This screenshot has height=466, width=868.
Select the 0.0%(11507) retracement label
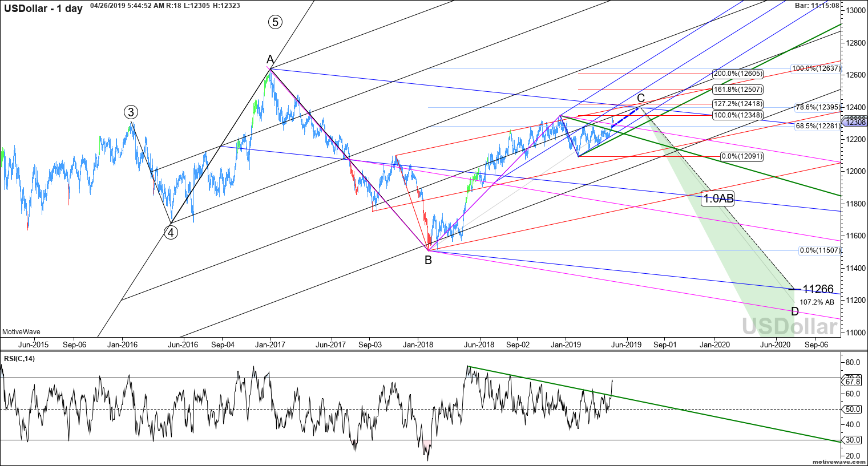pos(819,250)
